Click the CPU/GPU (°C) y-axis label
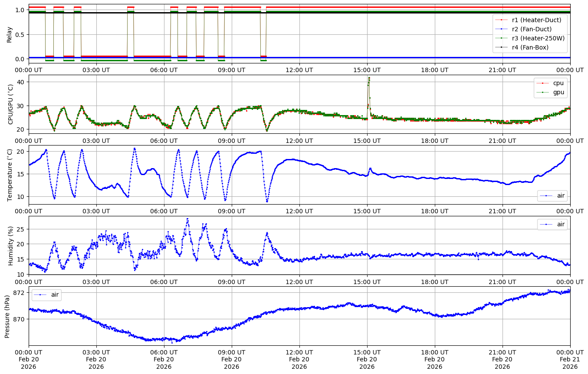Viewport: 588px width, 374px height. pyautogui.click(x=10, y=104)
